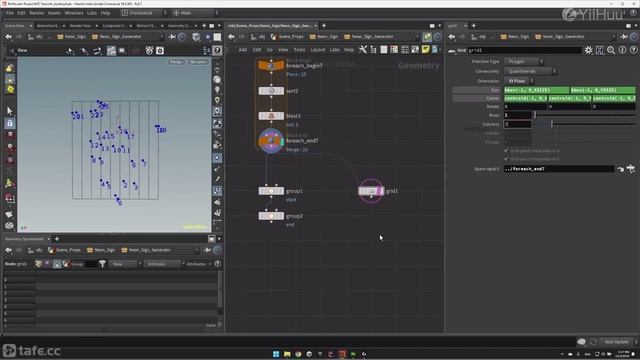Screen dimensions: 640x360
Task: Open parameter pane gear menu
Action: coord(588,50)
